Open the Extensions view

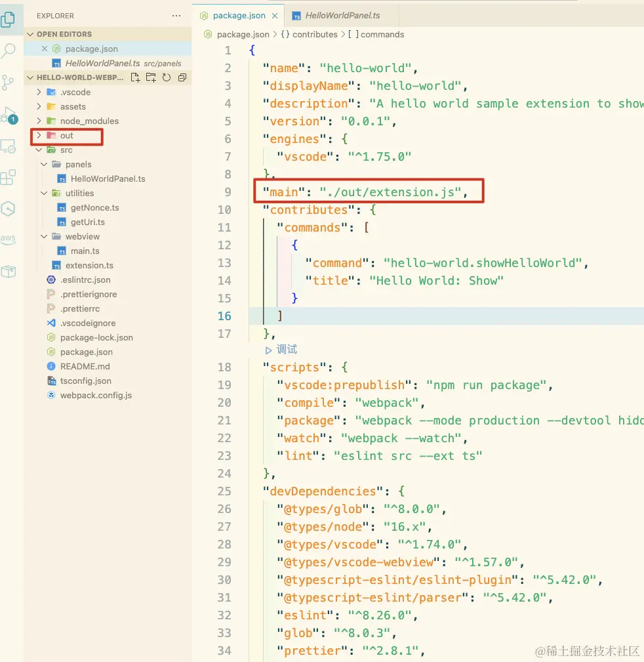[x=9, y=178]
